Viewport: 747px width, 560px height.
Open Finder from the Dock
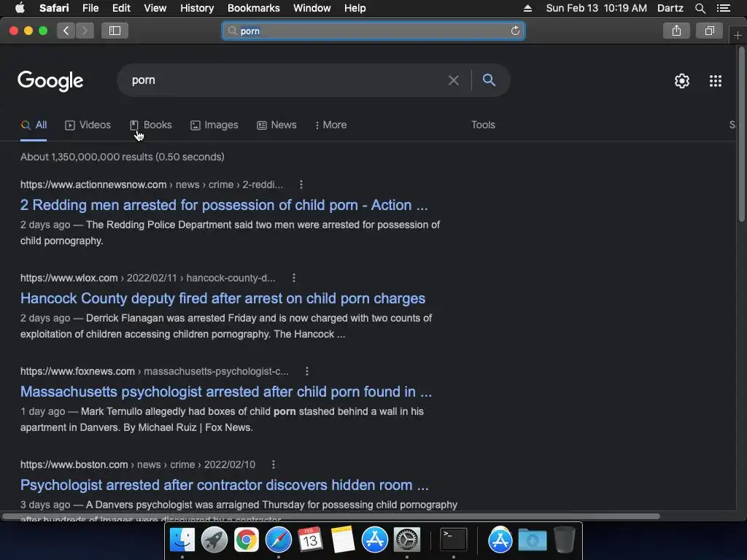point(182,540)
